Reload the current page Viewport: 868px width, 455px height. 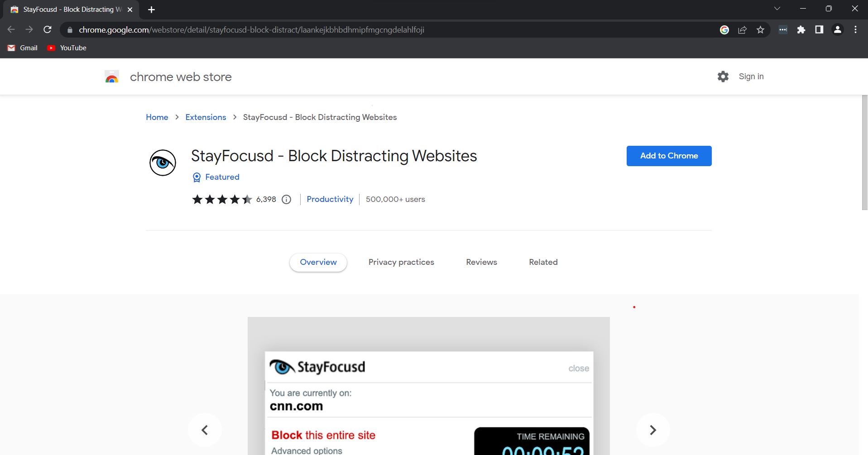pos(47,29)
